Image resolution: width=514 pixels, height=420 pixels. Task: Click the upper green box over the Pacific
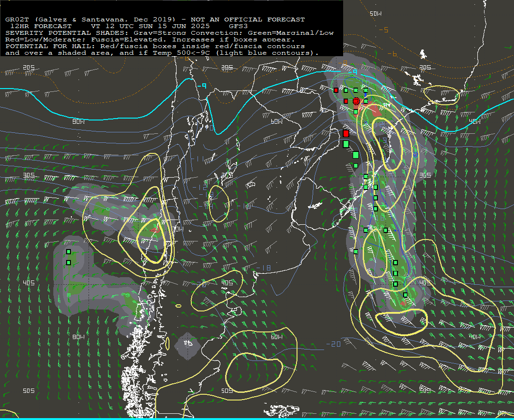tap(69, 252)
